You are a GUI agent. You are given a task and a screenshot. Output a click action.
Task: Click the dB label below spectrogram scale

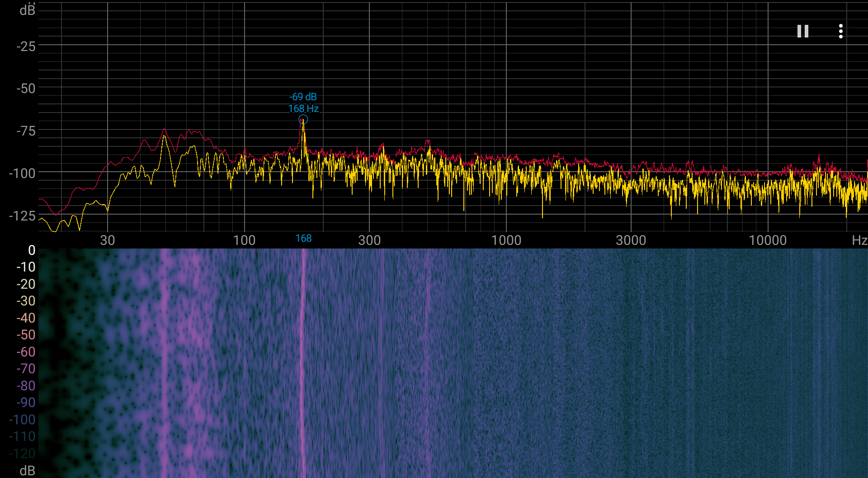click(x=27, y=470)
